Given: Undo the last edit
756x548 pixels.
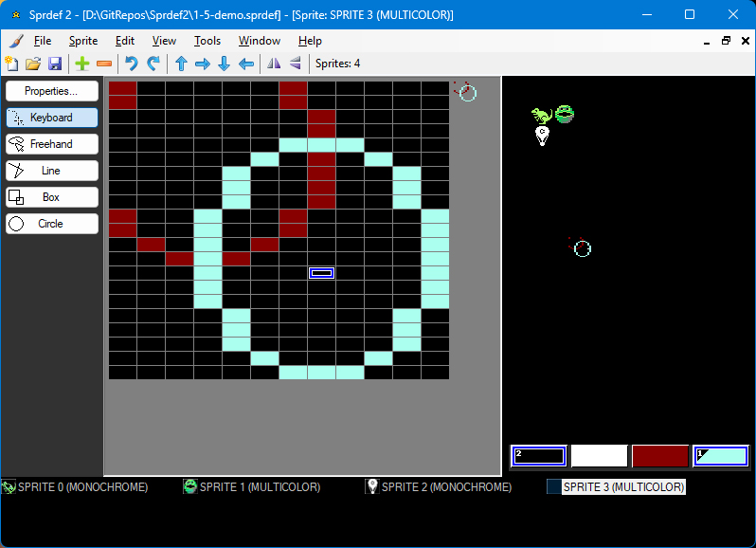Looking at the screenshot, I should click(131, 64).
